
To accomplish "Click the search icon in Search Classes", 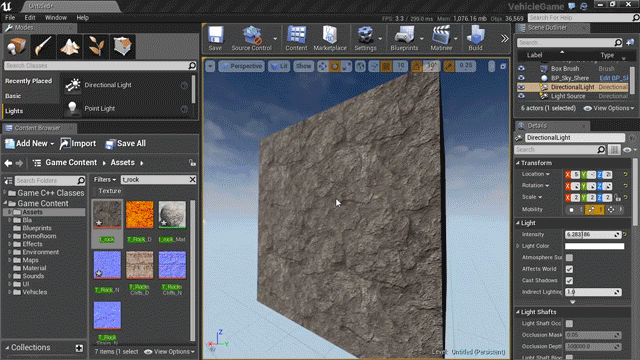I will (192, 66).
